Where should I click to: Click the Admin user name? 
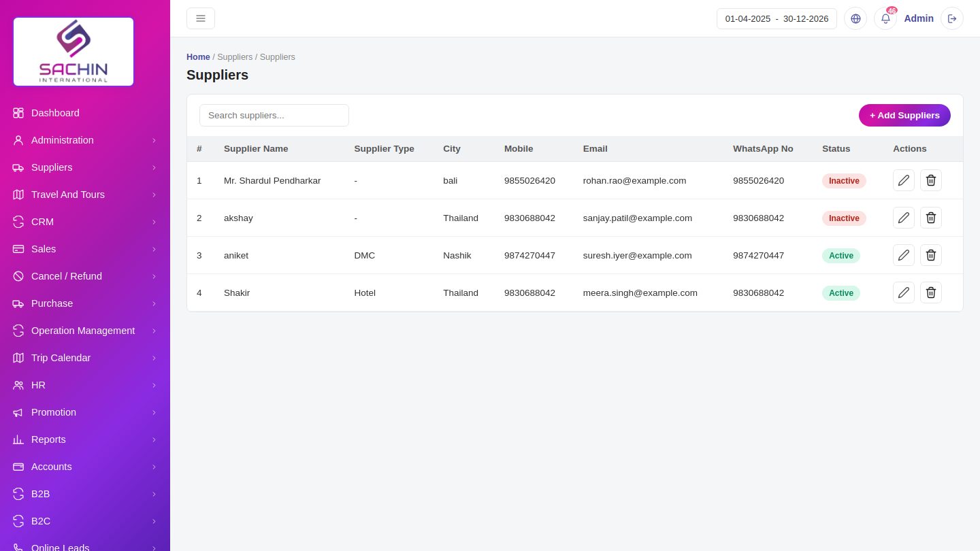tap(919, 18)
